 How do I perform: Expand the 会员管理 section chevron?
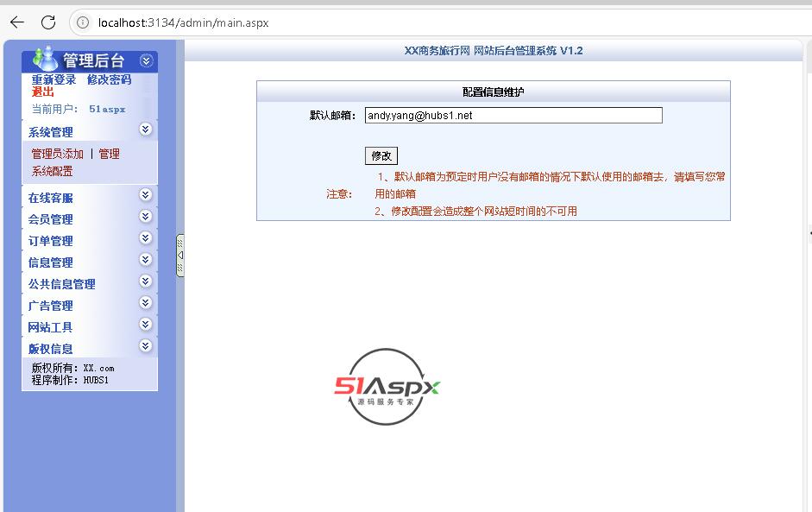coord(146,216)
